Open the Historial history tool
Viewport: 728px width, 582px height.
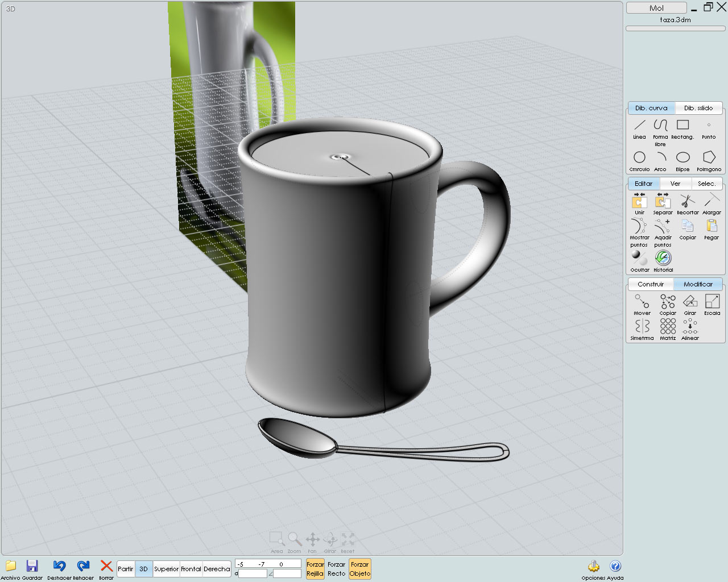click(663, 261)
